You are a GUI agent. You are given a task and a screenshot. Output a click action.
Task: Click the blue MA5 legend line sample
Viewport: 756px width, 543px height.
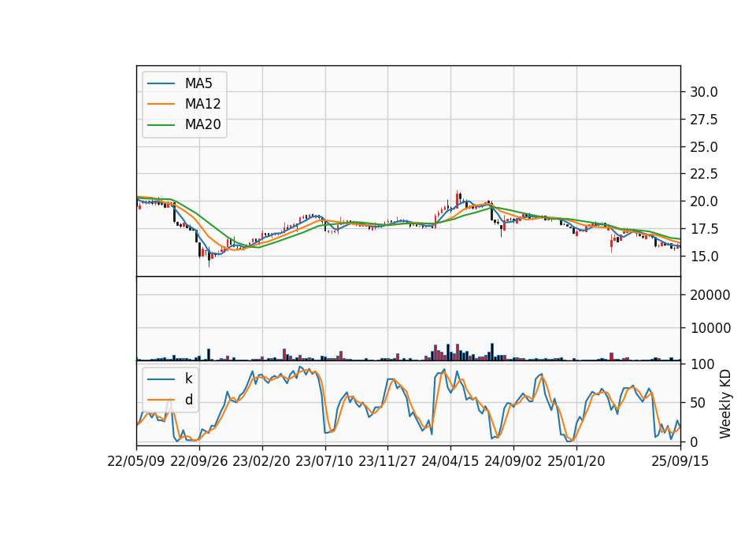coord(161,83)
